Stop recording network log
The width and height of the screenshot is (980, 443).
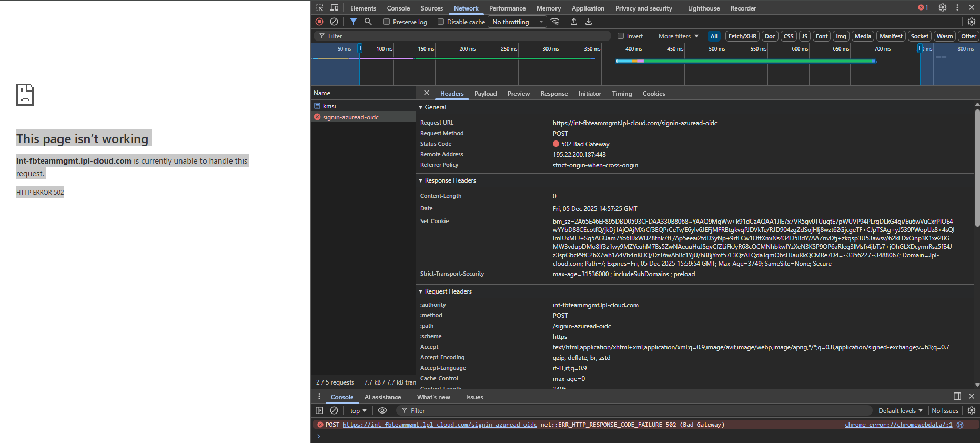click(x=319, y=22)
